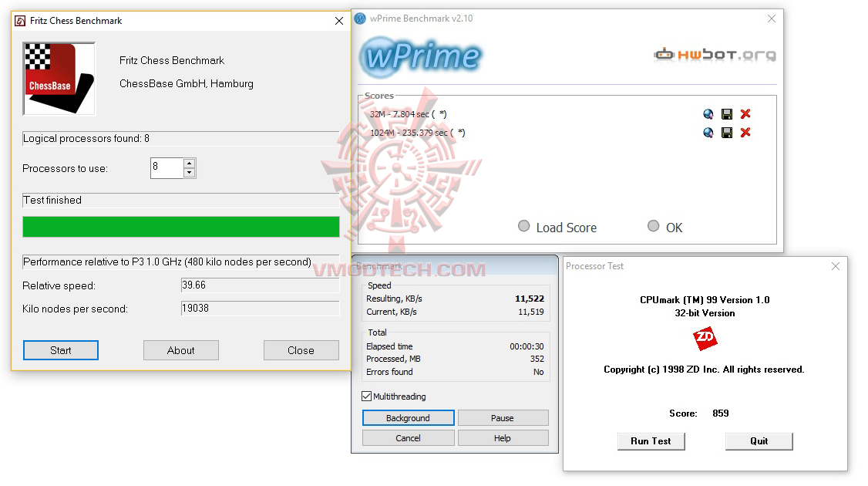Viewport: 868px width, 486px height.
Task: Click the Test finished status text
Action: (x=52, y=200)
